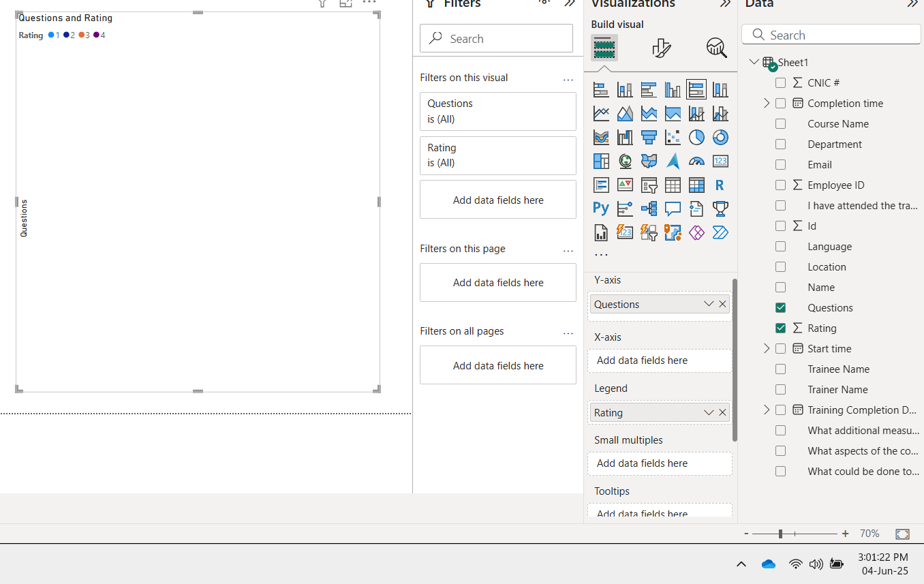Select the Decomposition tree visual

click(649, 209)
